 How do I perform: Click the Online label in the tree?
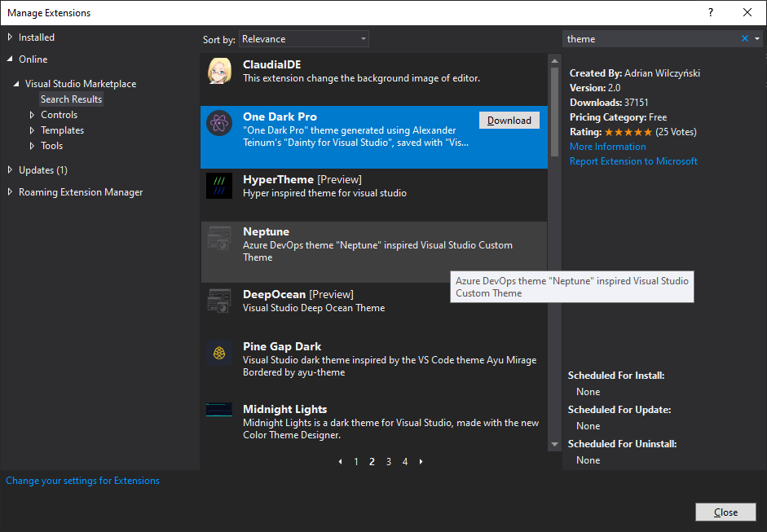pos(33,59)
